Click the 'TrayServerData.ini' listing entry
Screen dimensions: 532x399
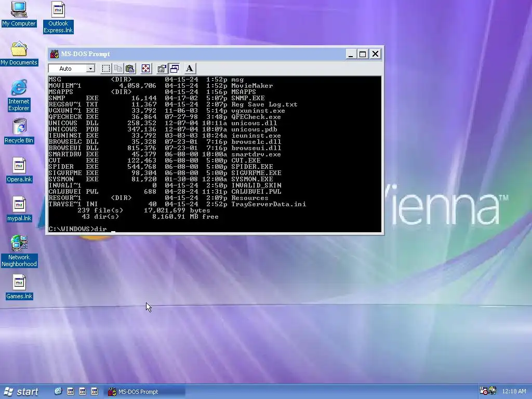click(269, 204)
